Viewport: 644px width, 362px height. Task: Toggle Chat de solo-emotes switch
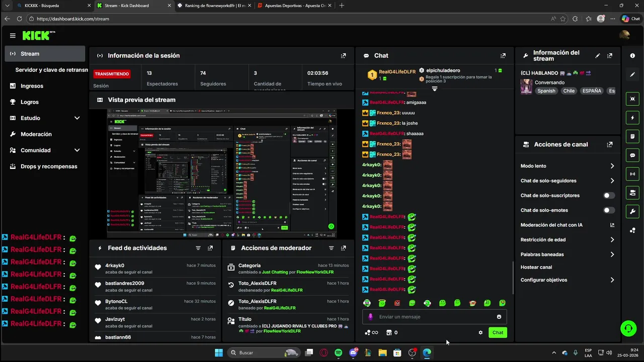(609, 210)
